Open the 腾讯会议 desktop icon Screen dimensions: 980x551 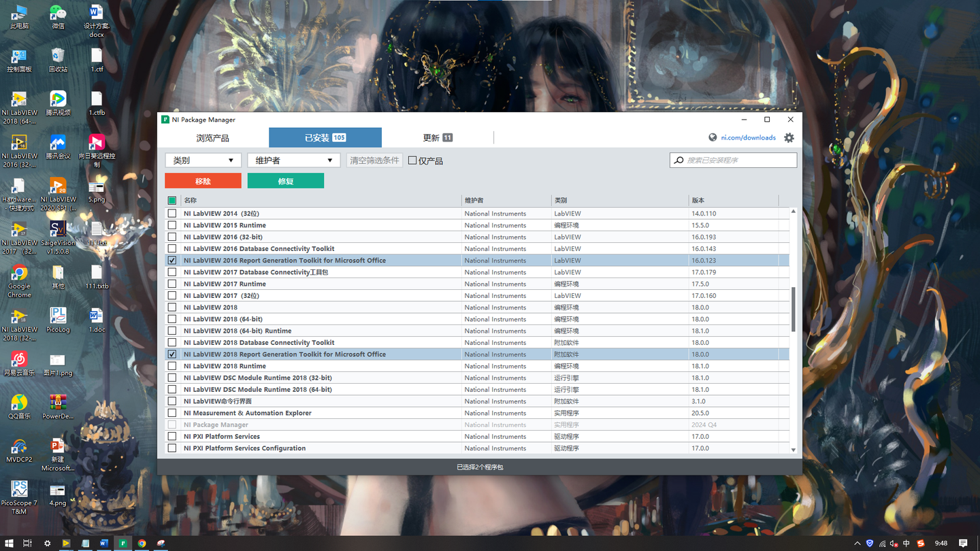[x=58, y=146]
